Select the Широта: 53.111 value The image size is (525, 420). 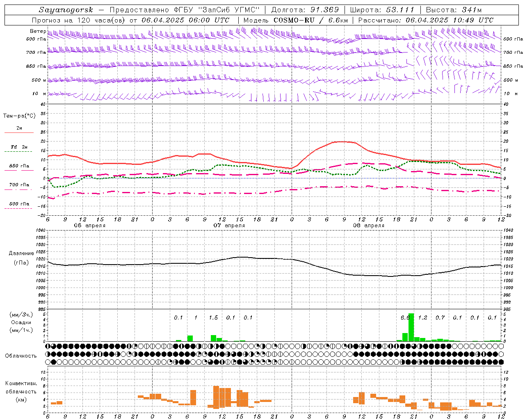[x=382, y=10]
